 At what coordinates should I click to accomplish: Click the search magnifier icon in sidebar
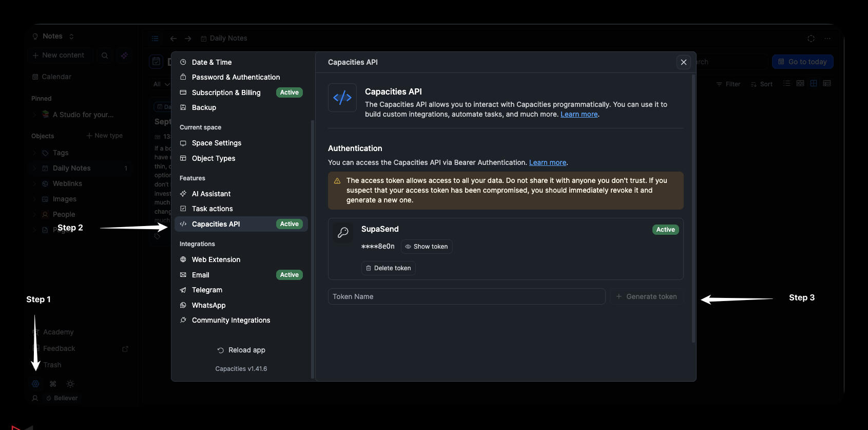click(x=105, y=55)
